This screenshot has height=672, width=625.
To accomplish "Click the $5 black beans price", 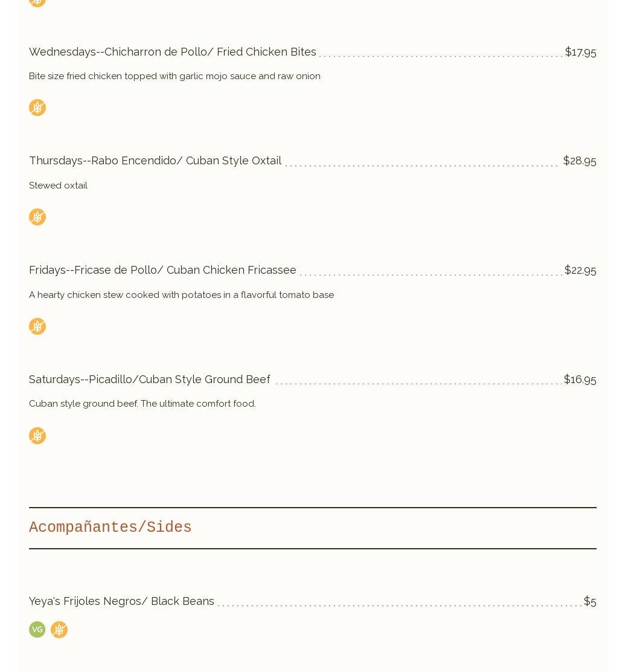I will click(x=589, y=601).
